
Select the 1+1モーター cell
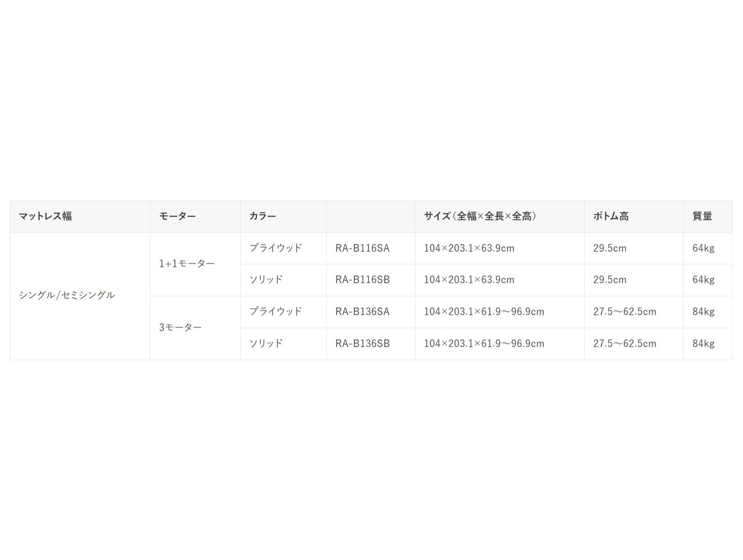(187, 264)
